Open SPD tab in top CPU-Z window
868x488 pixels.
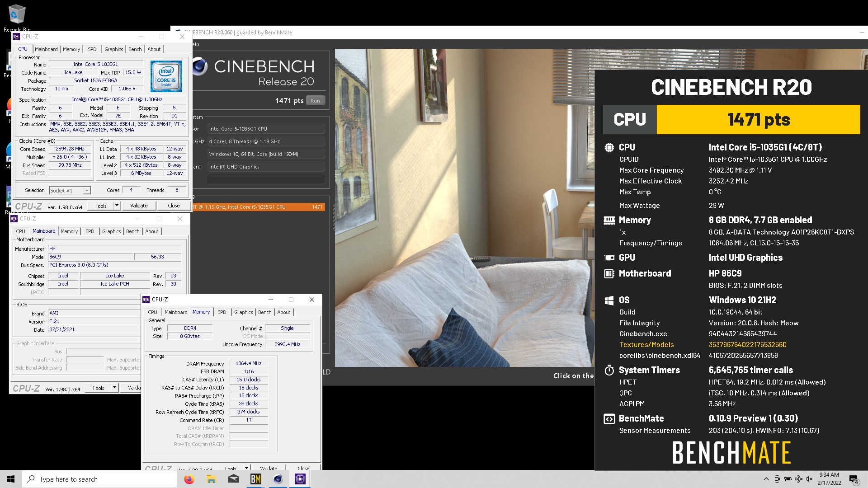click(x=92, y=49)
